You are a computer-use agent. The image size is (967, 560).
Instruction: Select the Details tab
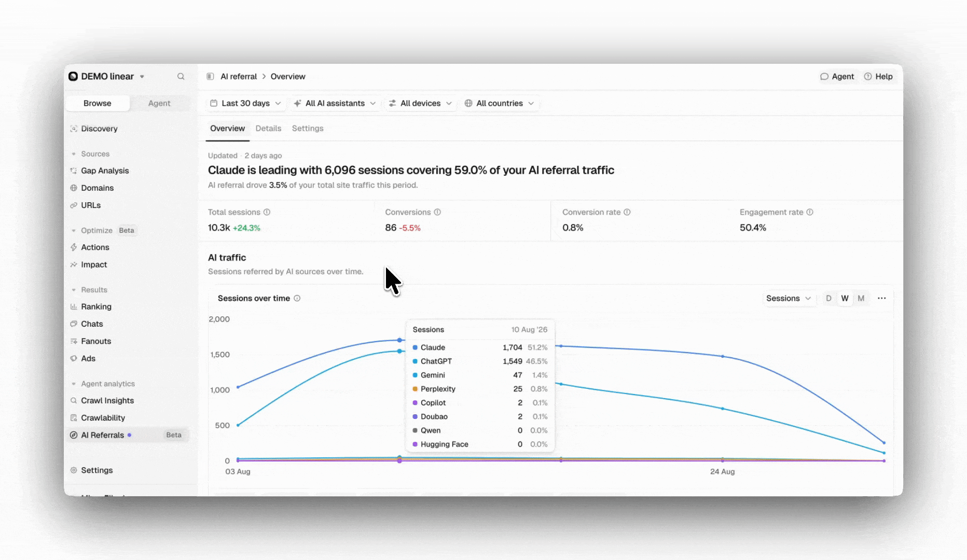click(x=268, y=129)
